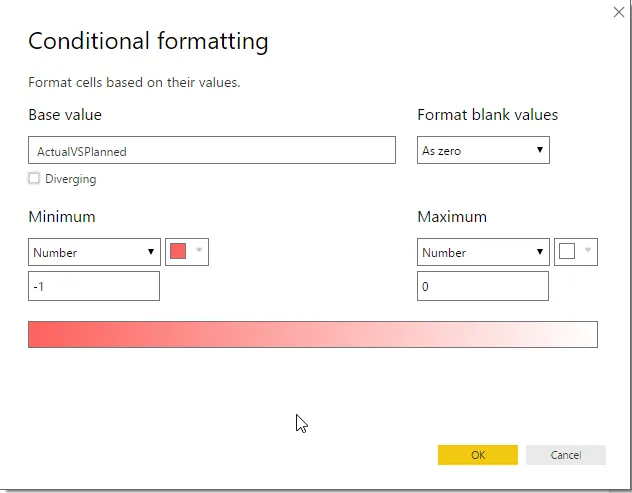Expand the Maximum color picker arrow
Screen dimensions: 632x493
[587, 252]
